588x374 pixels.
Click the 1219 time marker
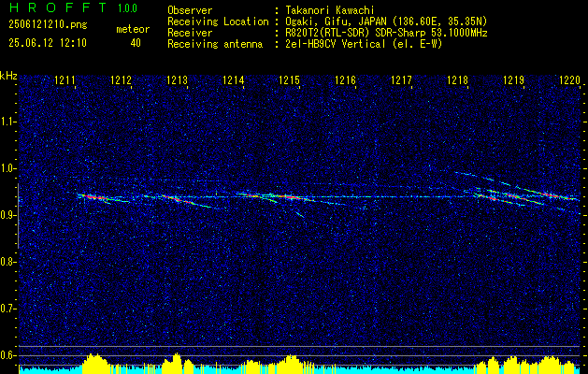point(514,79)
